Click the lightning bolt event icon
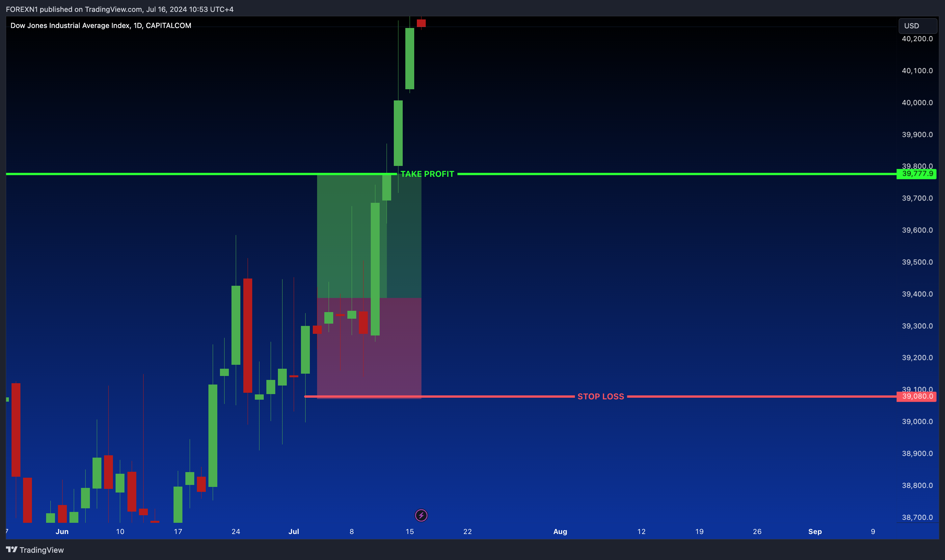945x560 pixels. pyautogui.click(x=421, y=515)
